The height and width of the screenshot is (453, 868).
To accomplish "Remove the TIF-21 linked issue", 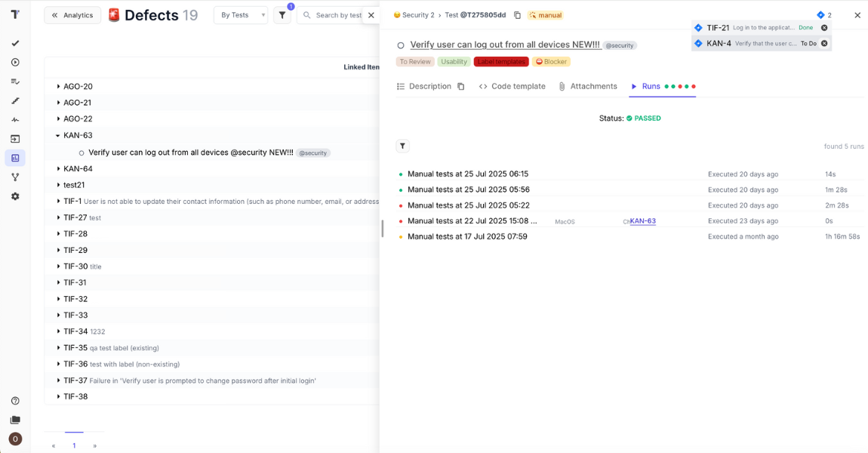I will coord(823,27).
